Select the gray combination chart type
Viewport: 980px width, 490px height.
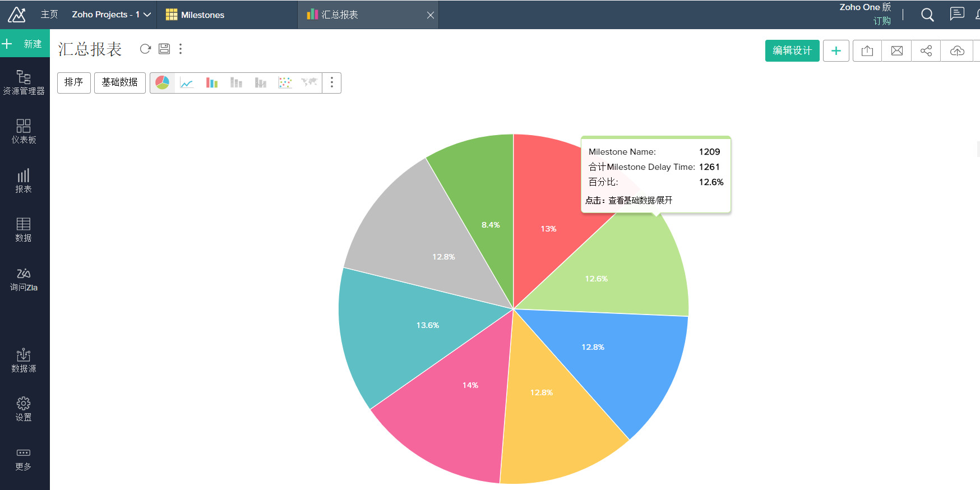(x=261, y=83)
